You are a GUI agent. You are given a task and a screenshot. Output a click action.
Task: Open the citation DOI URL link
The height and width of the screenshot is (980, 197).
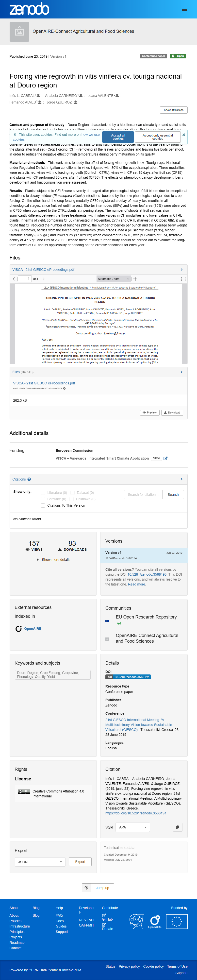coord(136,813)
